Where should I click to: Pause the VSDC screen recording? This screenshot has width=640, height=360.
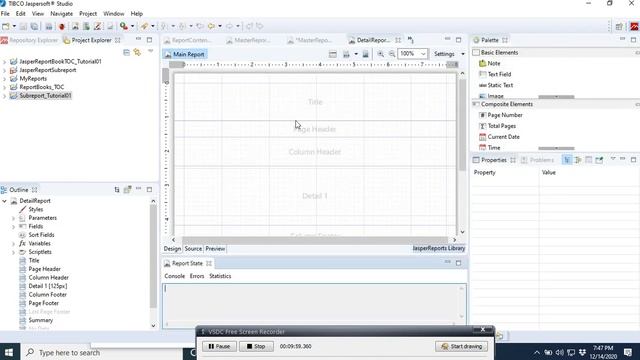point(219,346)
